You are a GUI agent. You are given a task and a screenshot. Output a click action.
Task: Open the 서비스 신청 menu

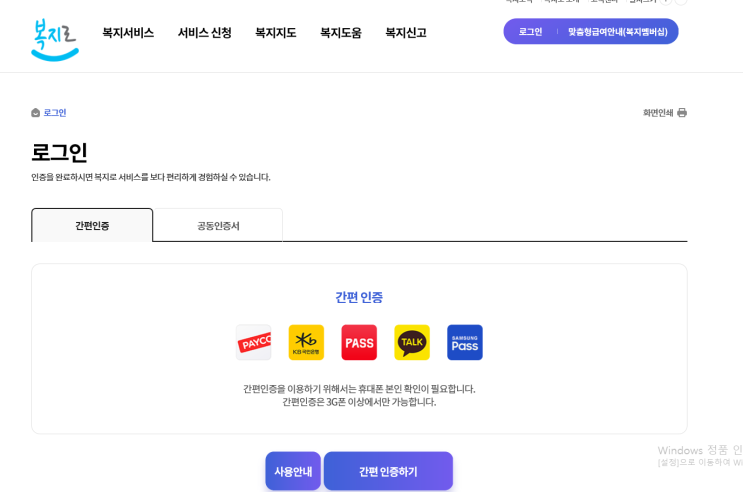coord(204,33)
